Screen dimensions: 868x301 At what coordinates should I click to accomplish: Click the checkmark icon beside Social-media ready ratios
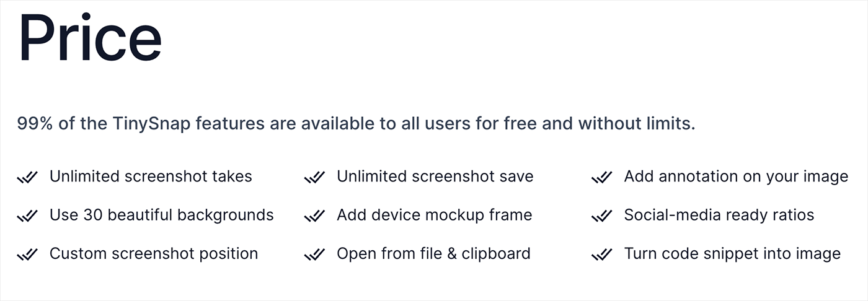[602, 216]
